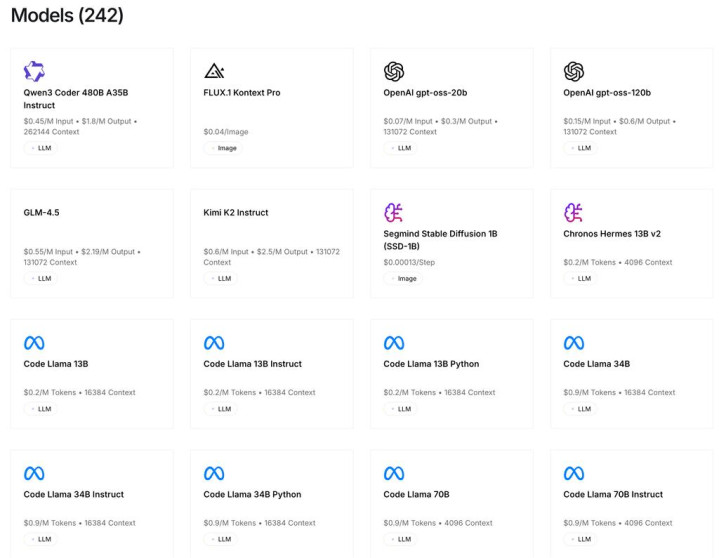
Task: Click the Qwen3 Coder purple logo icon
Action: 34,71
